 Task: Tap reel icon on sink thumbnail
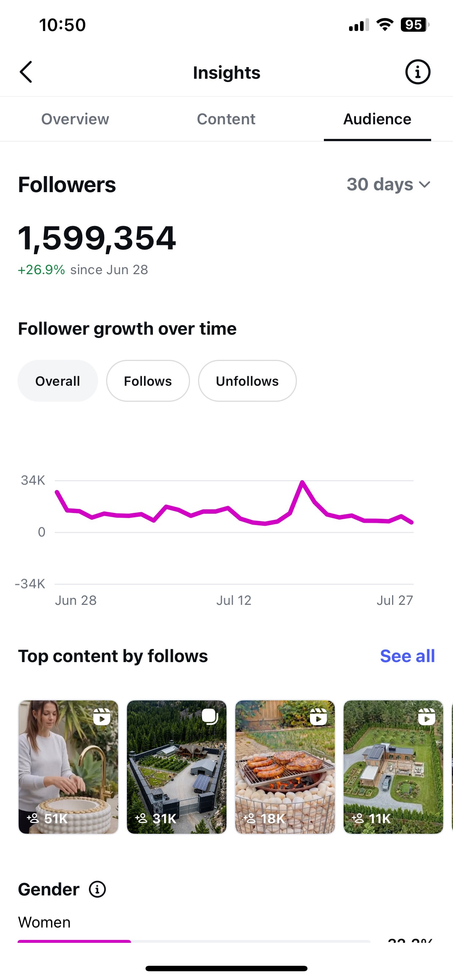pyautogui.click(x=102, y=717)
